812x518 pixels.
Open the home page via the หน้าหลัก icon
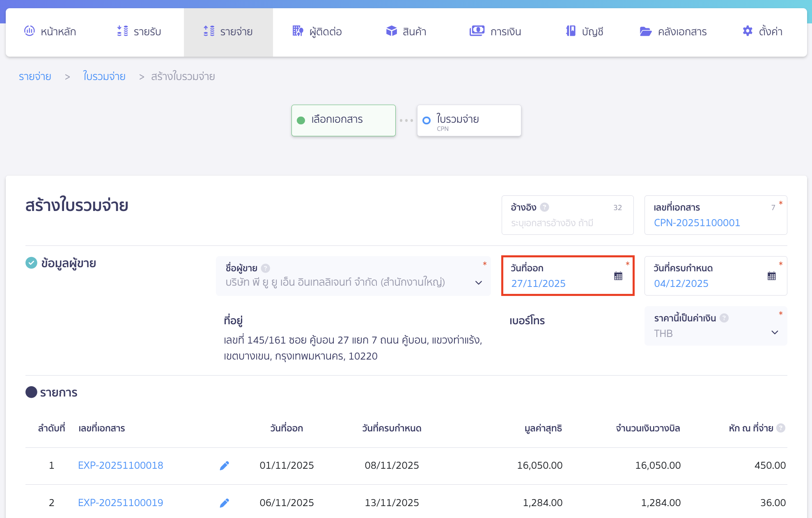[29, 31]
